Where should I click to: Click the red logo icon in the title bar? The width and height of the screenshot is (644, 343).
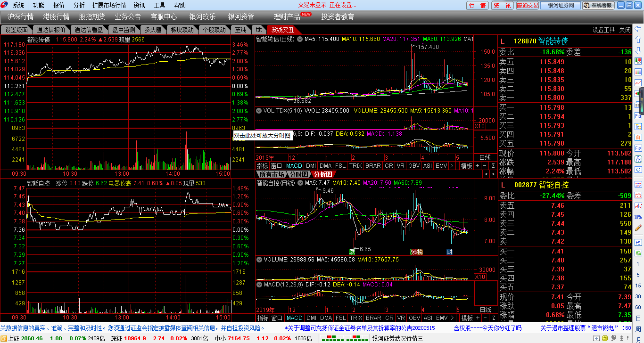[5, 5]
